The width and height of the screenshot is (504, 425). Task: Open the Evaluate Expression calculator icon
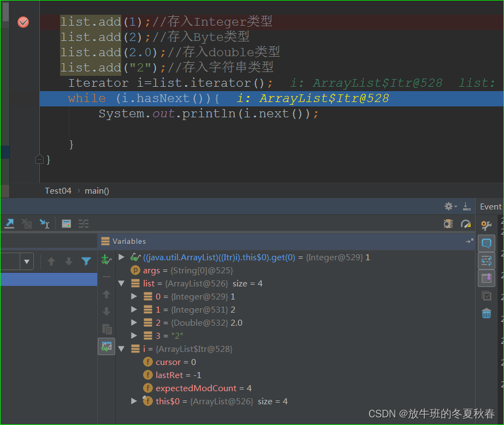[x=67, y=224]
